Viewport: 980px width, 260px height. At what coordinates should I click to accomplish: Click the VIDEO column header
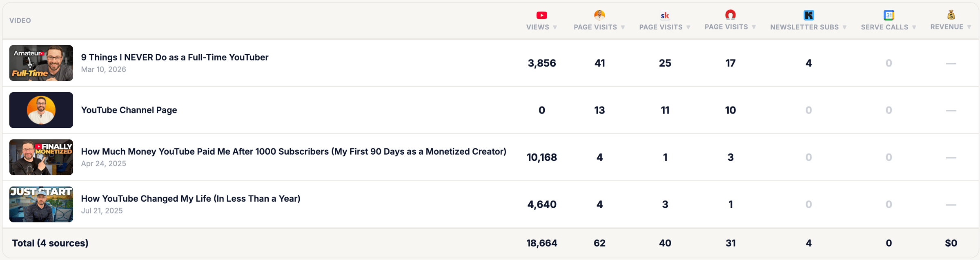click(x=20, y=20)
